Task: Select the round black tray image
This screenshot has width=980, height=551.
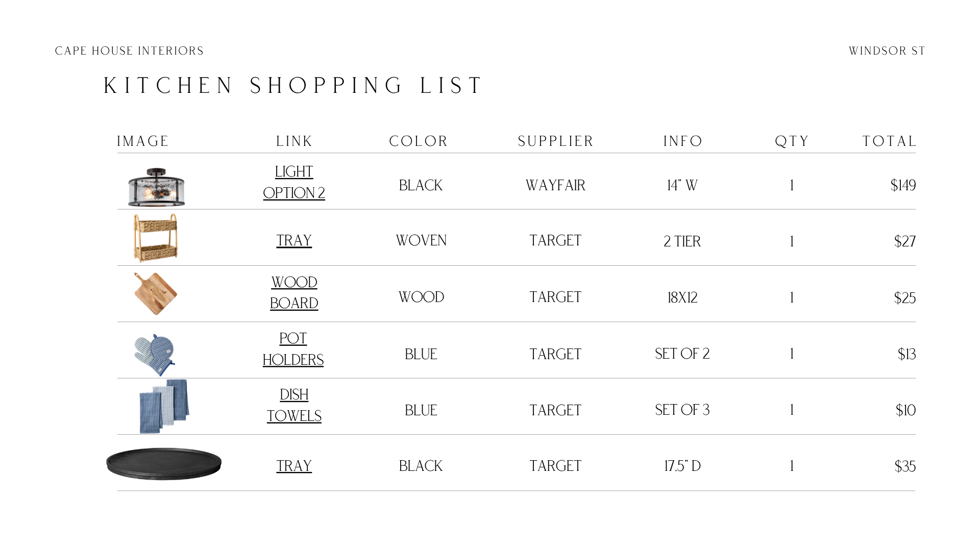Action: 164,464
